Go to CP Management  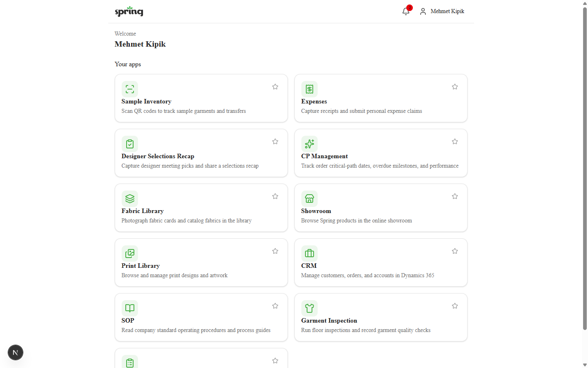pos(324,156)
